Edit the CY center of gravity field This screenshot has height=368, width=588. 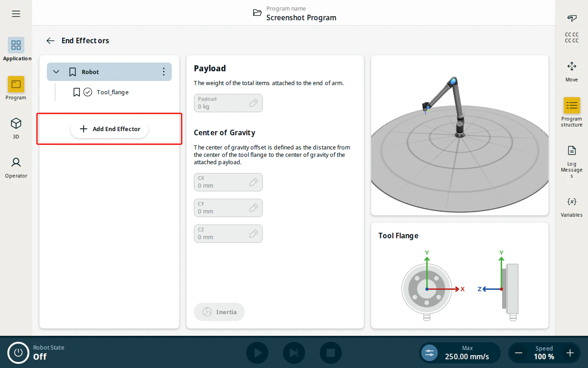tap(228, 208)
